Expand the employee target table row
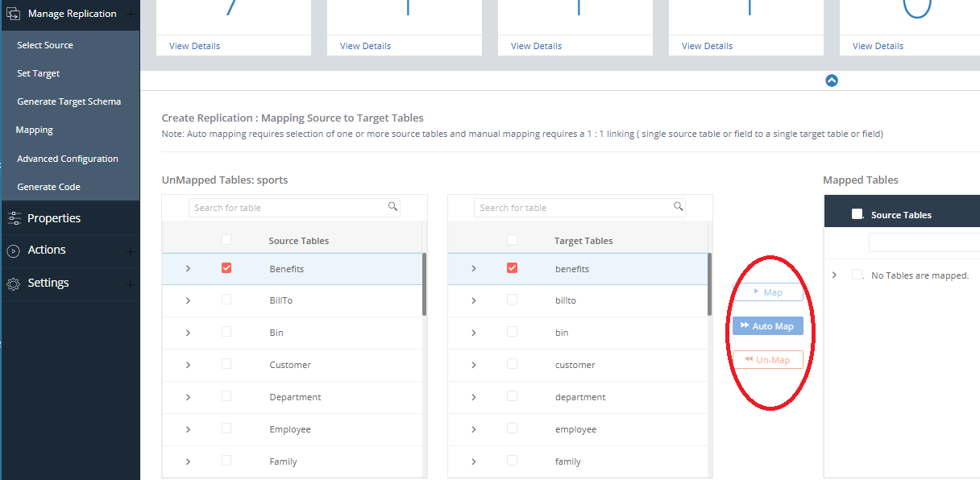This screenshot has height=480, width=980. coord(473,429)
